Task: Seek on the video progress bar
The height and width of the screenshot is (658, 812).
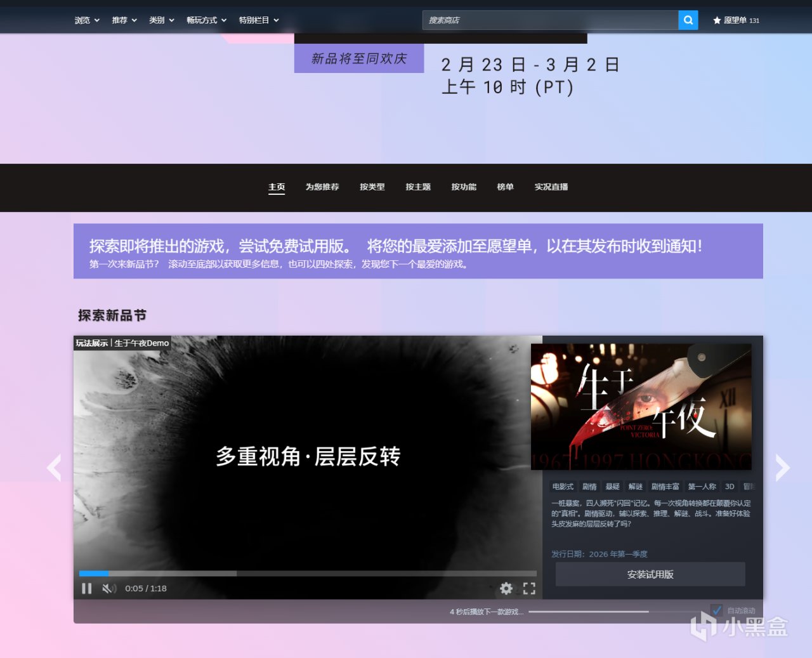Action: coord(308,574)
